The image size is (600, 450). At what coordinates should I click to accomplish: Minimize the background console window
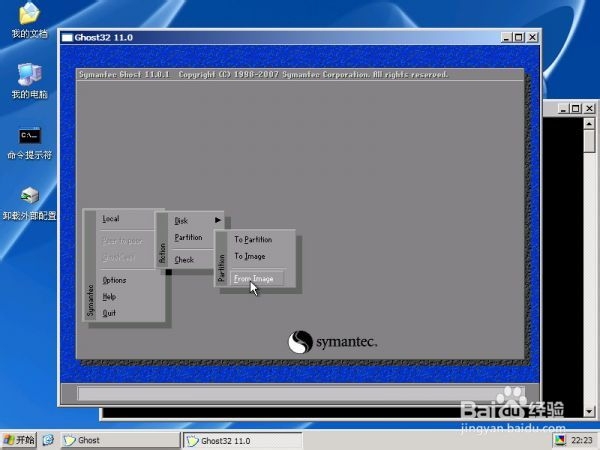[562, 109]
